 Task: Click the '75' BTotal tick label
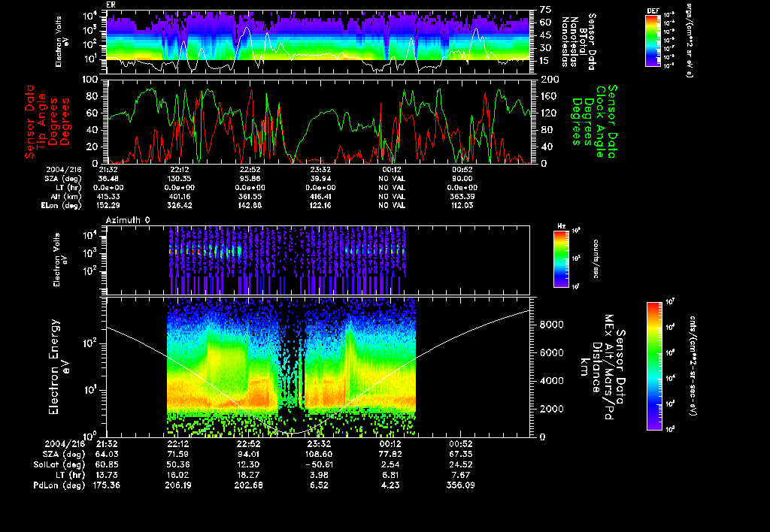click(546, 10)
